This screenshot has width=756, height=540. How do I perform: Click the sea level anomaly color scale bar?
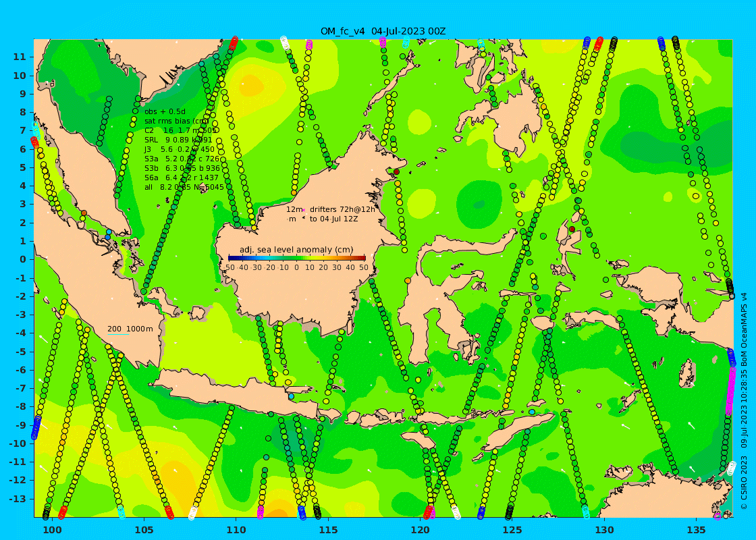296,258
